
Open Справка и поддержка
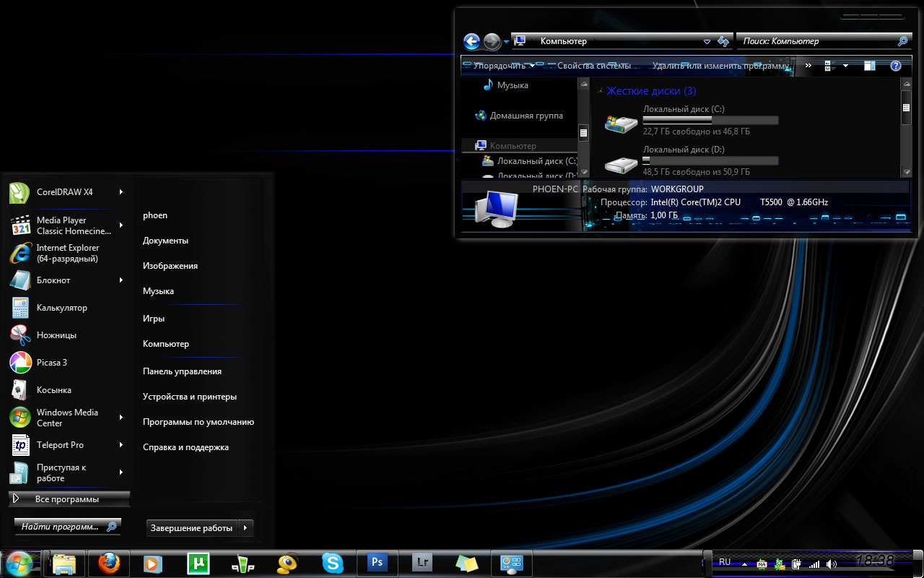point(186,447)
